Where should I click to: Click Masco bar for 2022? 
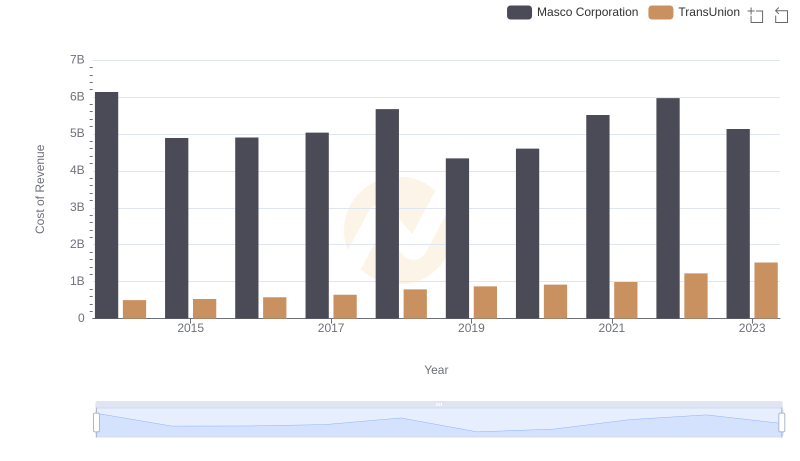pyautogui.click(x=668, y=209)
